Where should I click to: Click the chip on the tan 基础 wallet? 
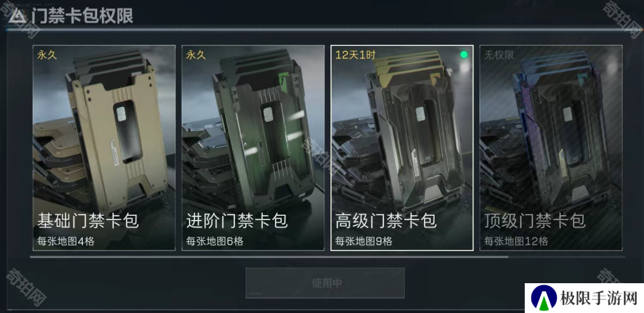pos(121,113)
